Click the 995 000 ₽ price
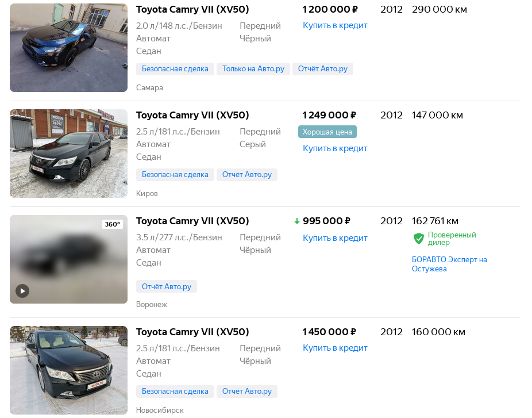This screenshot has height=418, width=532. (x=326, y=221)
